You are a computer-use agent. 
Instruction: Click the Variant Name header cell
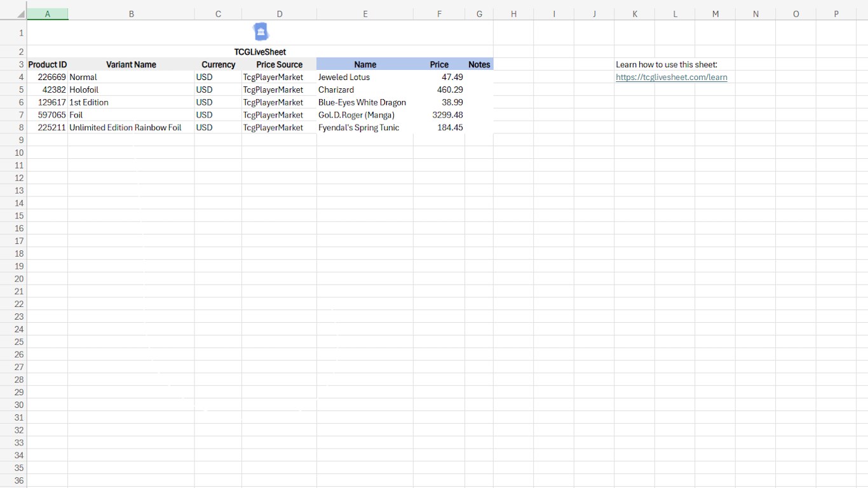click(x=131, y=64)
